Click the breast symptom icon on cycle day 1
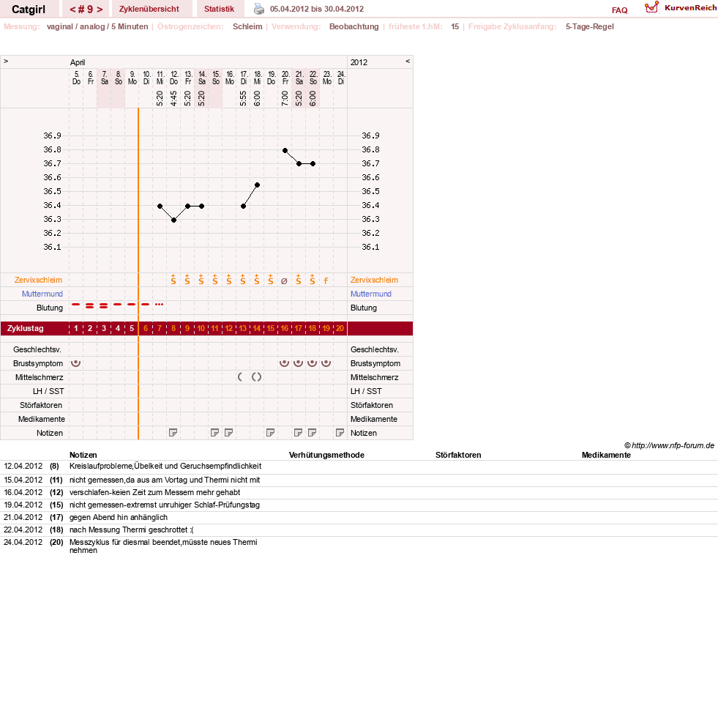 [x=75, y=363]
